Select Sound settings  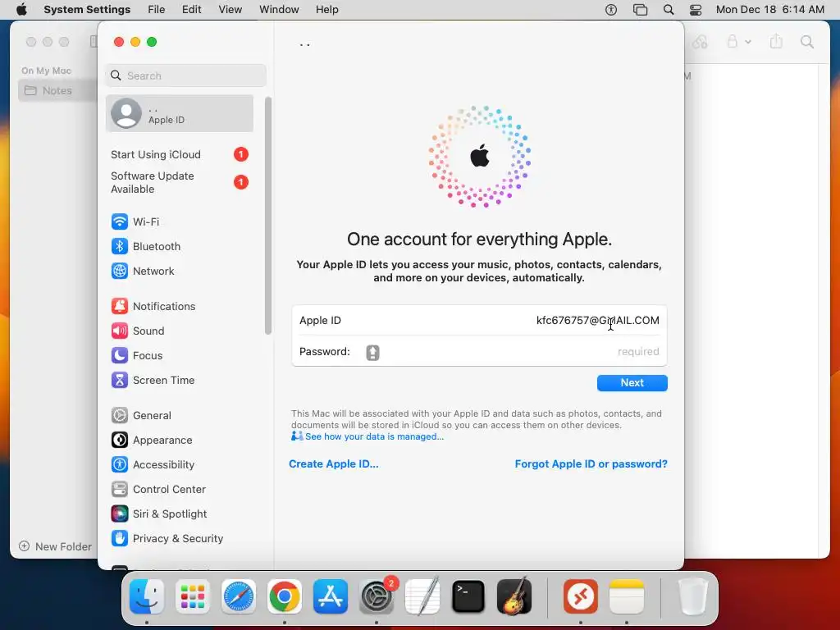(138, 331)
